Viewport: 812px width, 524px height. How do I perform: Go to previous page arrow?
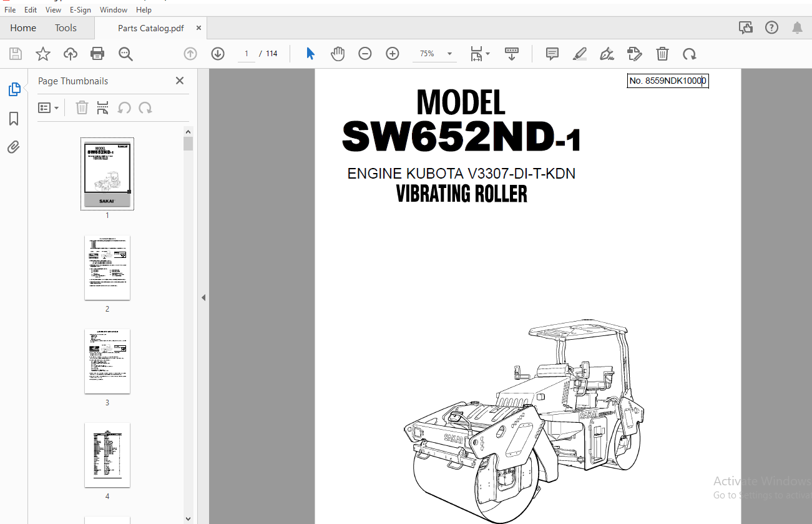(x=190, y=54)
